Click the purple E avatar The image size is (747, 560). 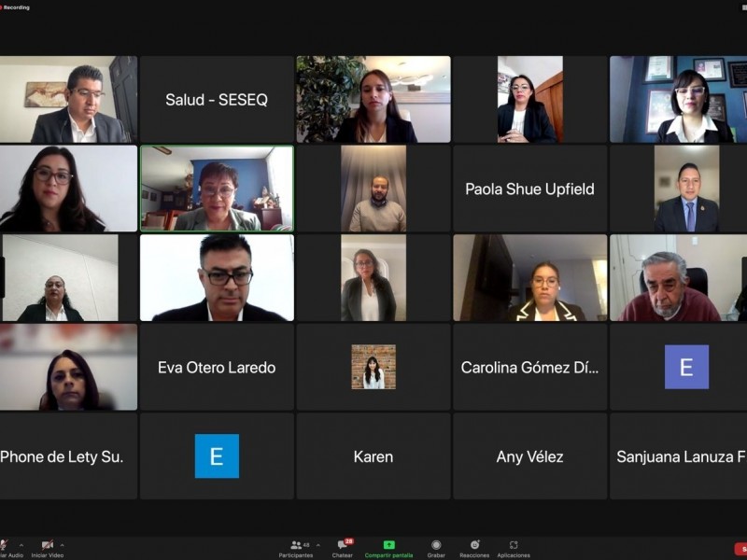(686, 367)
